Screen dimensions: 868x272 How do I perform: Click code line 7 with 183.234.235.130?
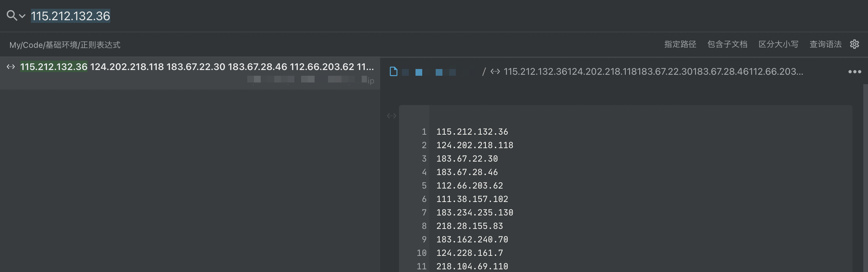pyautogui.click(x=475, y=212)
